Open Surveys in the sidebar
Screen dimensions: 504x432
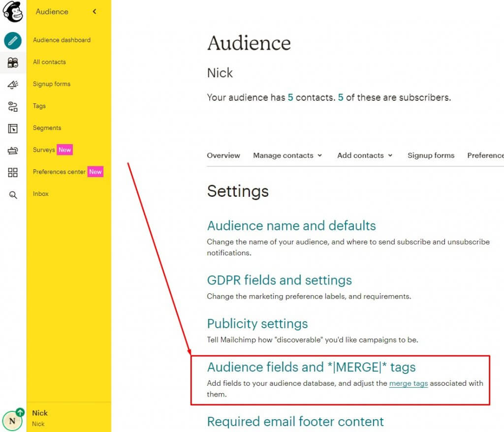[44, 150]
